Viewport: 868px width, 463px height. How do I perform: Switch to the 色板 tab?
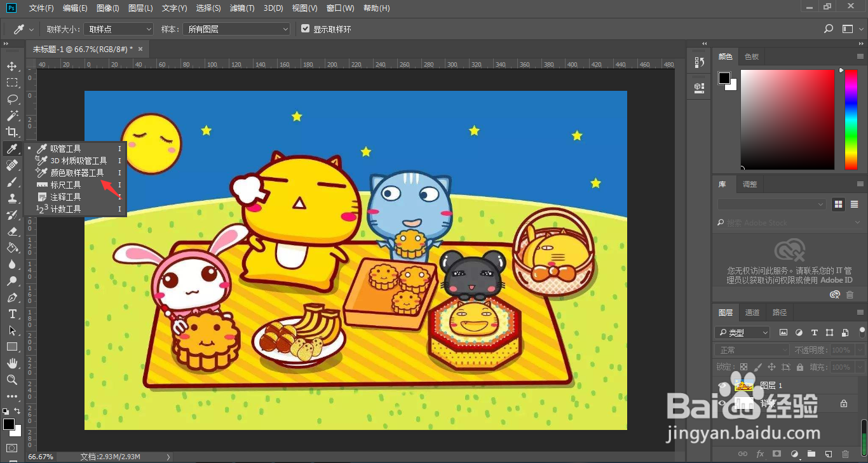[752, 57]
